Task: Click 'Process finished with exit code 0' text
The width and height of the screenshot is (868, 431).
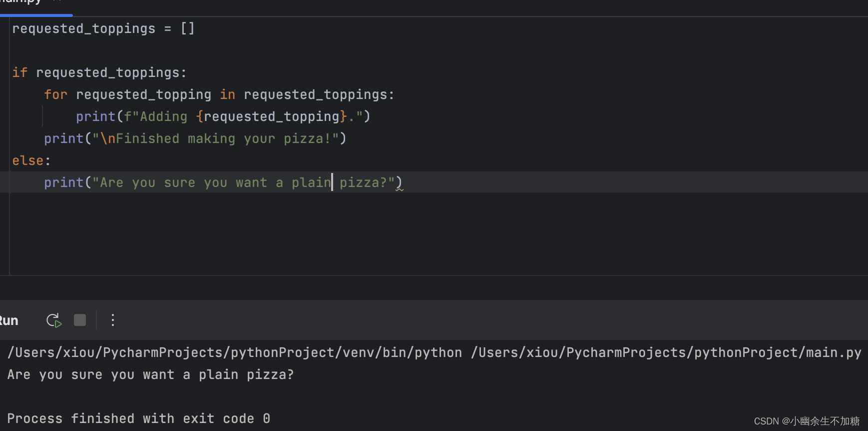Action: 139,418
